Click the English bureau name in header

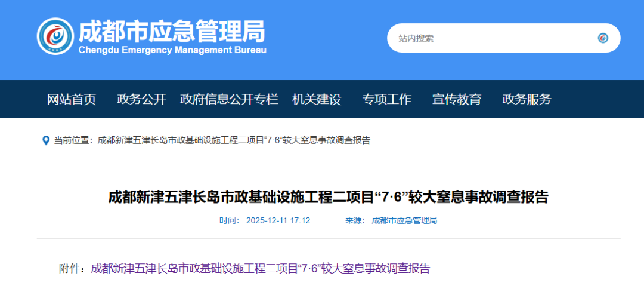172,50
